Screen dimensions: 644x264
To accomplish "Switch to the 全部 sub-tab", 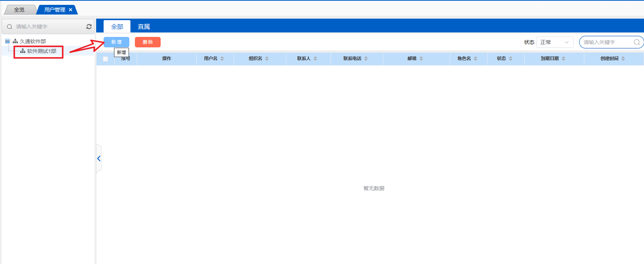I will pyautogui.click(x=117, y=26).
